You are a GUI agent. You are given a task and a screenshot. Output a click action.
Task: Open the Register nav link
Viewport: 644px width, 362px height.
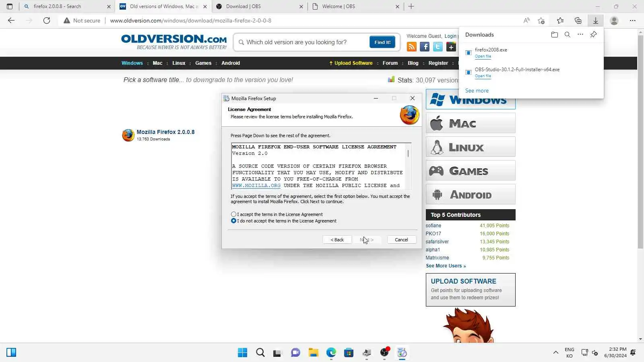(438, 63)
